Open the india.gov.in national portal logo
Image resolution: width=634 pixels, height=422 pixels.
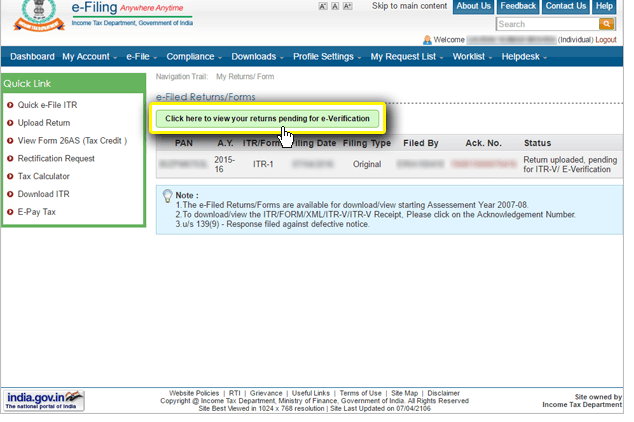point(43,400)
